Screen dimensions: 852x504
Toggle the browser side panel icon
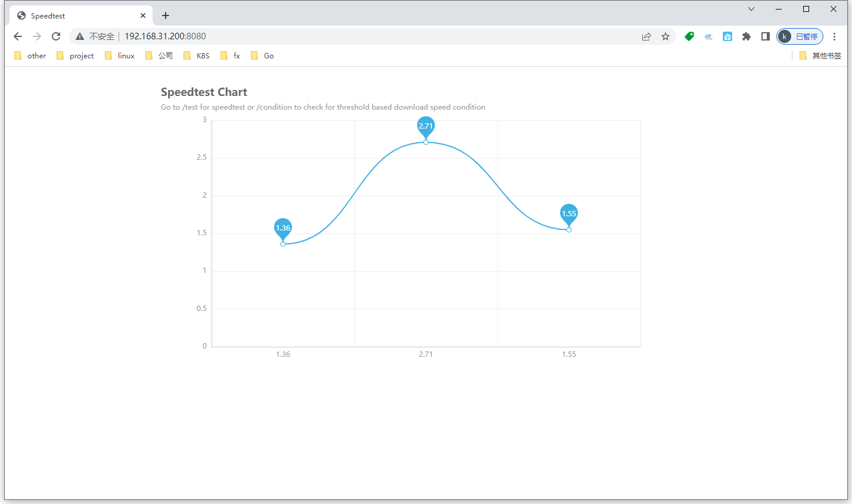766,36
